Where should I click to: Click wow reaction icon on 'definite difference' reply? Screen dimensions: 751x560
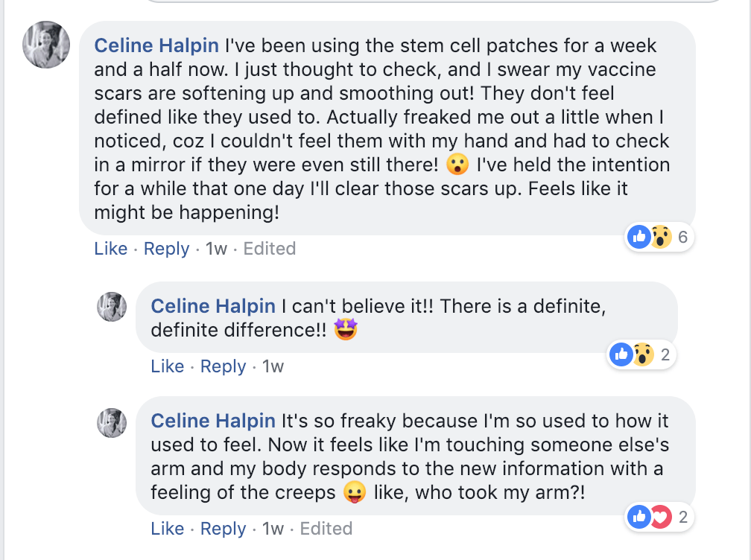[x=641, y=355]
